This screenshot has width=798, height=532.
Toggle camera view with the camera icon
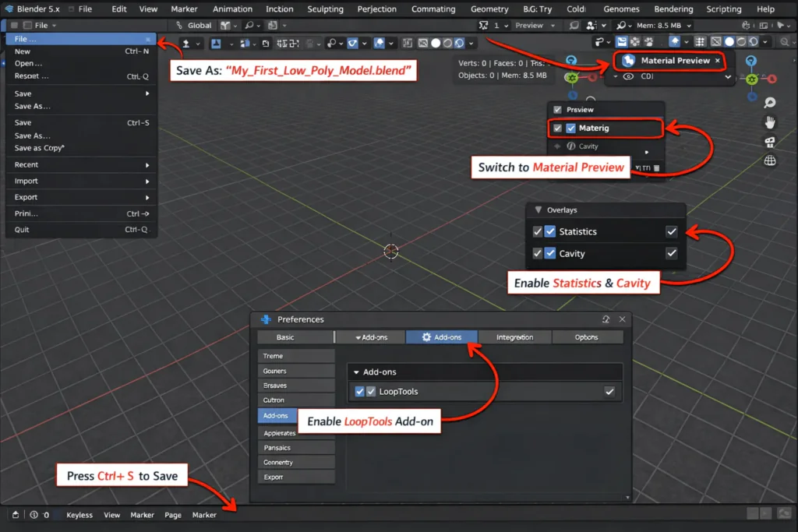click(770, 143)
